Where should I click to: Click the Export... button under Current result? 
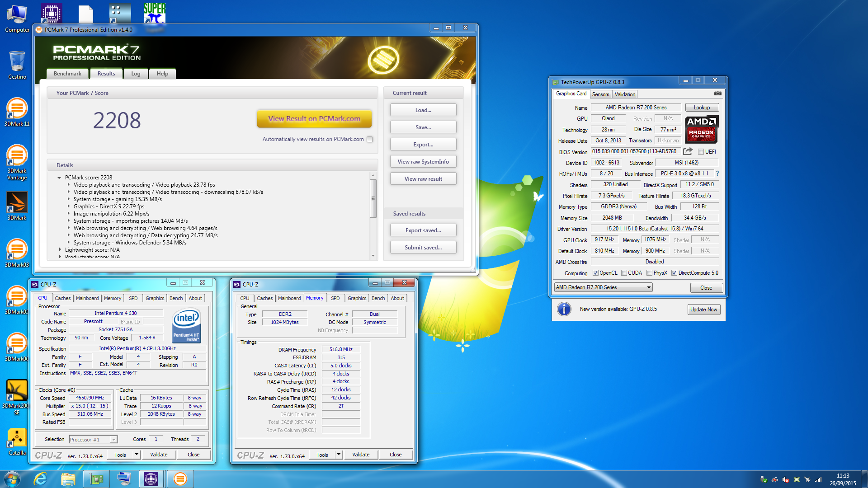tap(423, 145)
